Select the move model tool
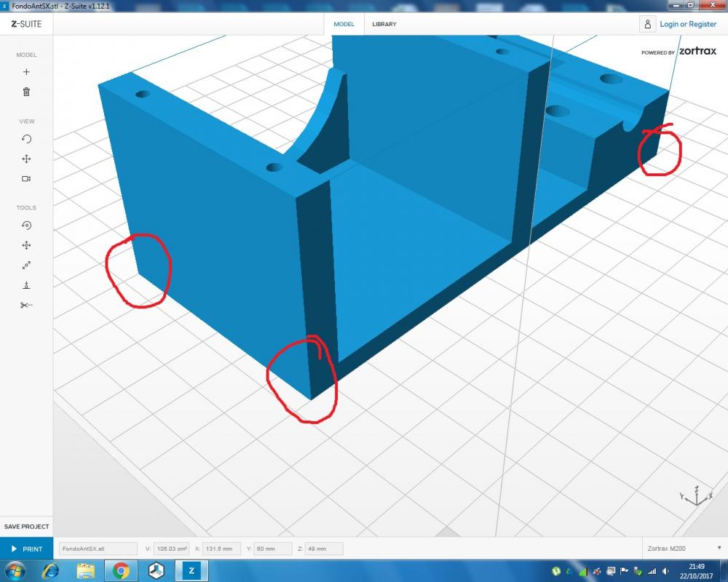The width and height of the screenshot is (728, 582). (26, 246)
